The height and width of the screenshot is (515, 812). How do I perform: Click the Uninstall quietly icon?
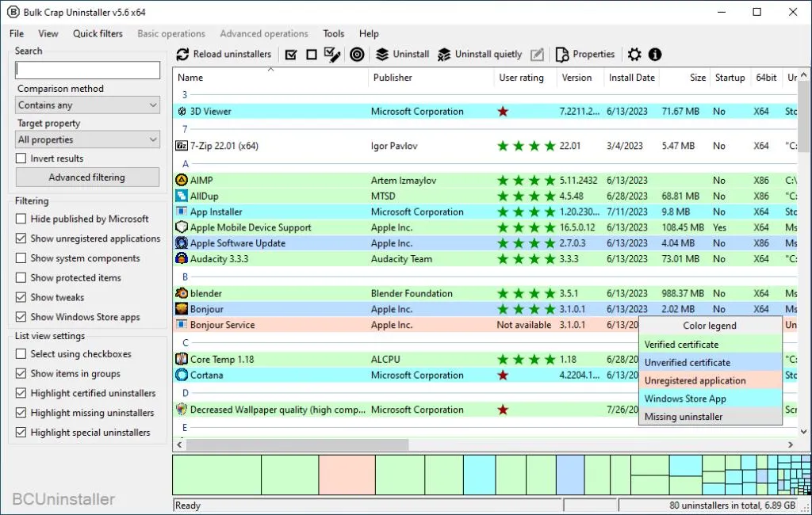pyautogui.click(x=444, y=55)
